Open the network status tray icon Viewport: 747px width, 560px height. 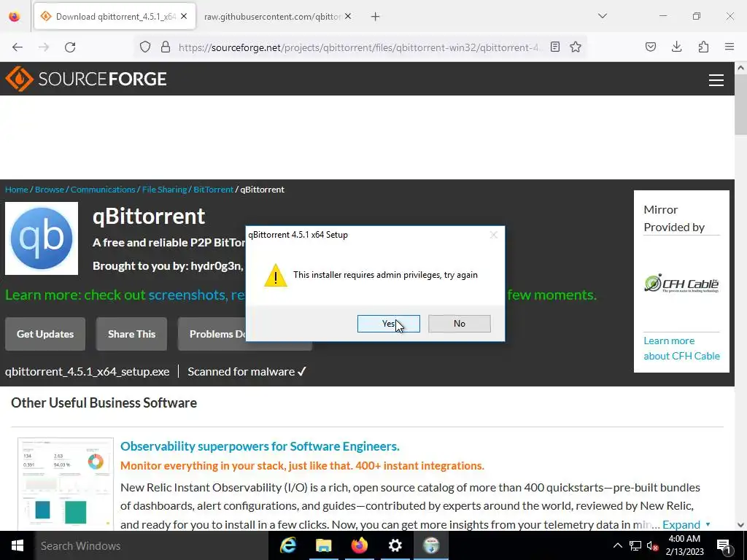coord(635,545)
